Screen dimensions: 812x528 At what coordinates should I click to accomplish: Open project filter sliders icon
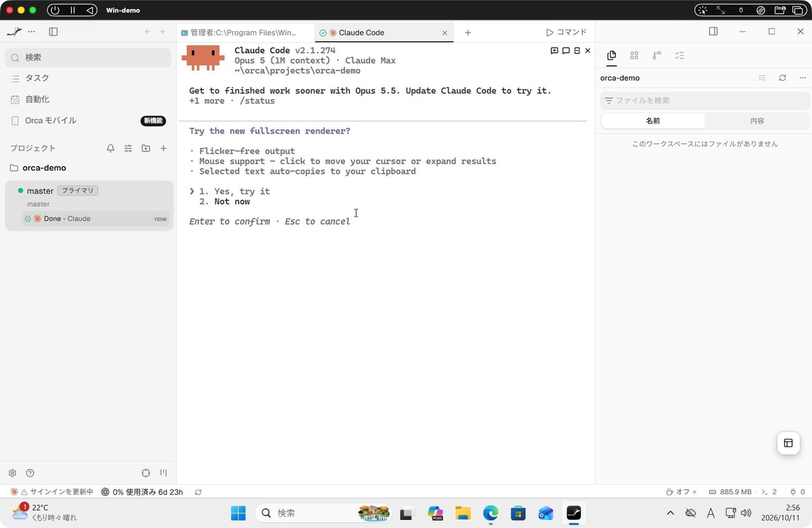[128, 148]
